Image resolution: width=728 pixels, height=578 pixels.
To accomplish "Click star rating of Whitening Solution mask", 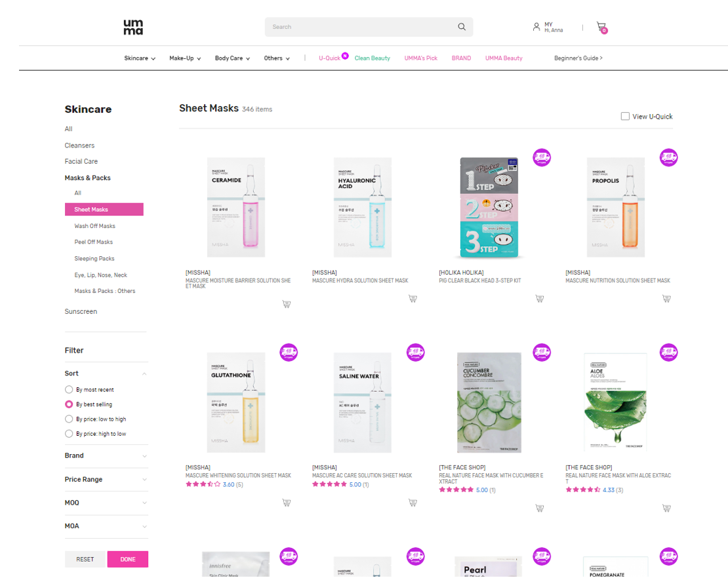I will click(x=203, y=484).
